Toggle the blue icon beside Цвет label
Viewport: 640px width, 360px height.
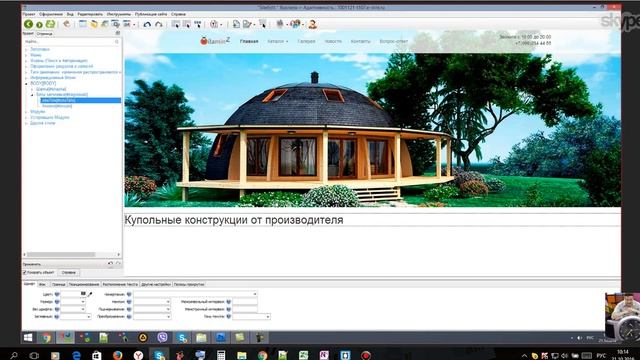click(57, 294)
